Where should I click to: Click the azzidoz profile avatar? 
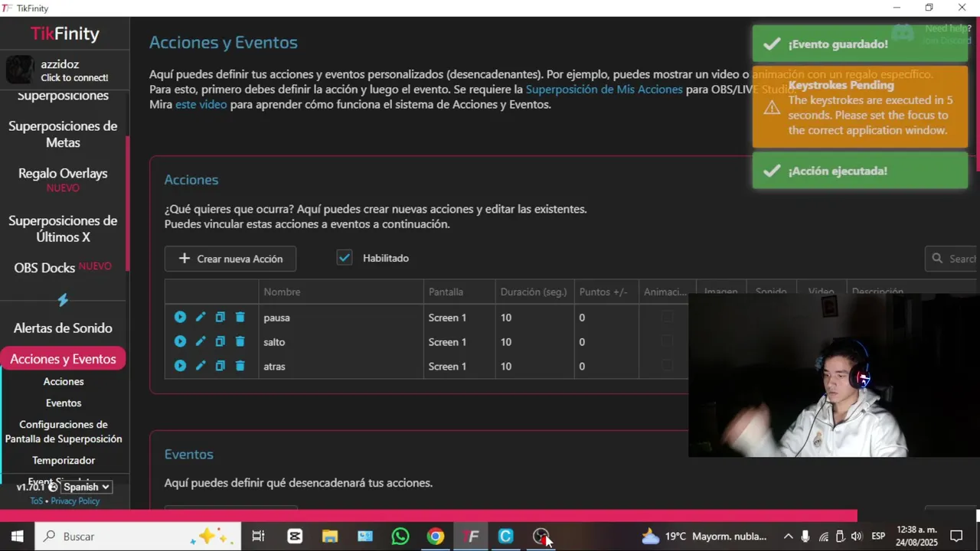point(19,70)
